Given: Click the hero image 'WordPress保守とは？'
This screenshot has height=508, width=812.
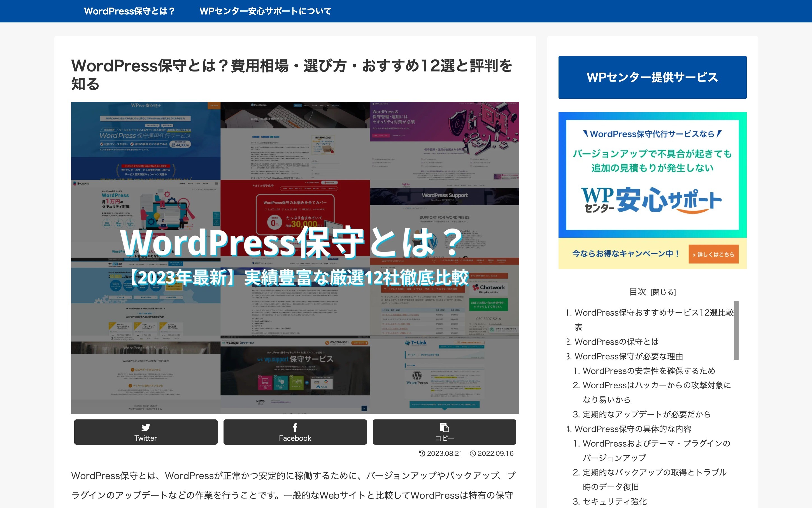Looking at the screenshot, I should pos(295,258).
